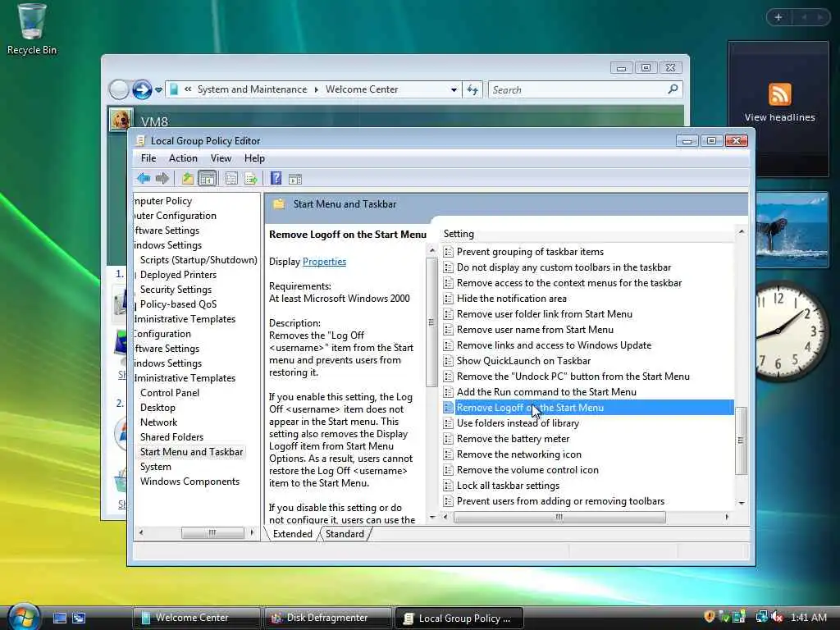Image resolution: width=840 pixels, height=630 pixels.
Task: Select 'Do not display any custom toolbars in the taskbar'
Action: click(564, 267)
